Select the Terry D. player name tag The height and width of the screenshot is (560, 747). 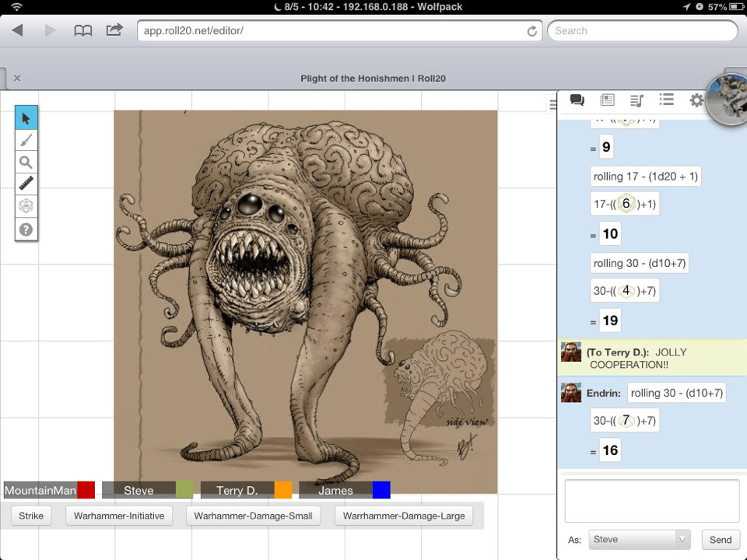[x=237, y=491]
